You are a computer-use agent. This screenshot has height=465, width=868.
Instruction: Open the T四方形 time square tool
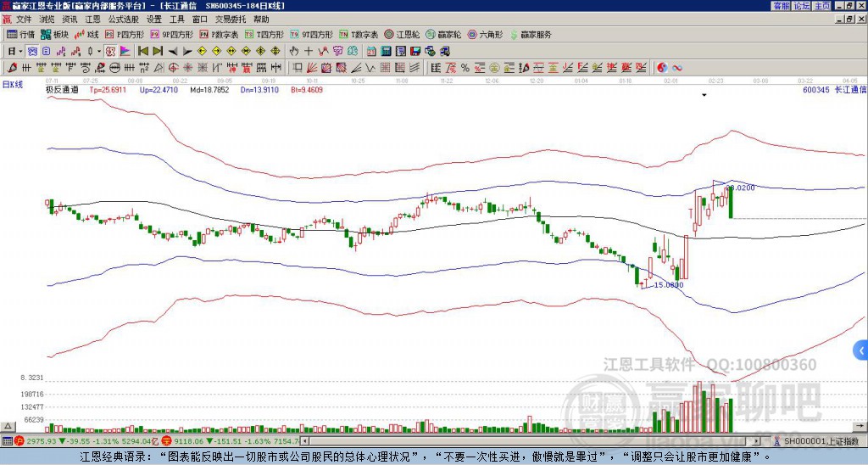(264, 34)
